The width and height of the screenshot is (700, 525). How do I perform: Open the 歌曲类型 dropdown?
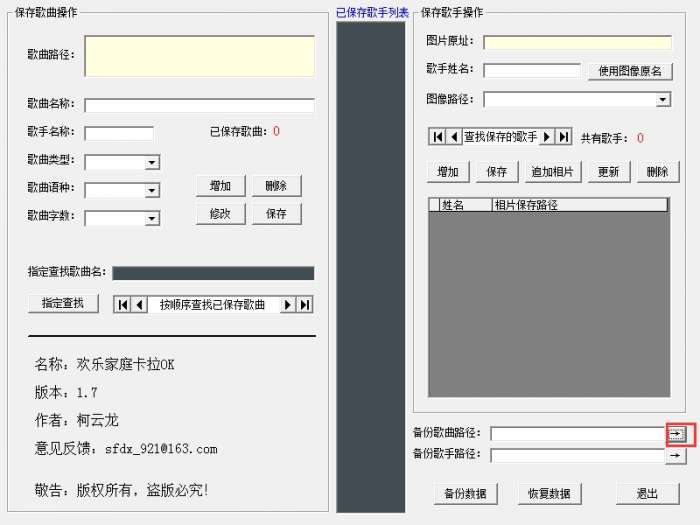[152, 162]
